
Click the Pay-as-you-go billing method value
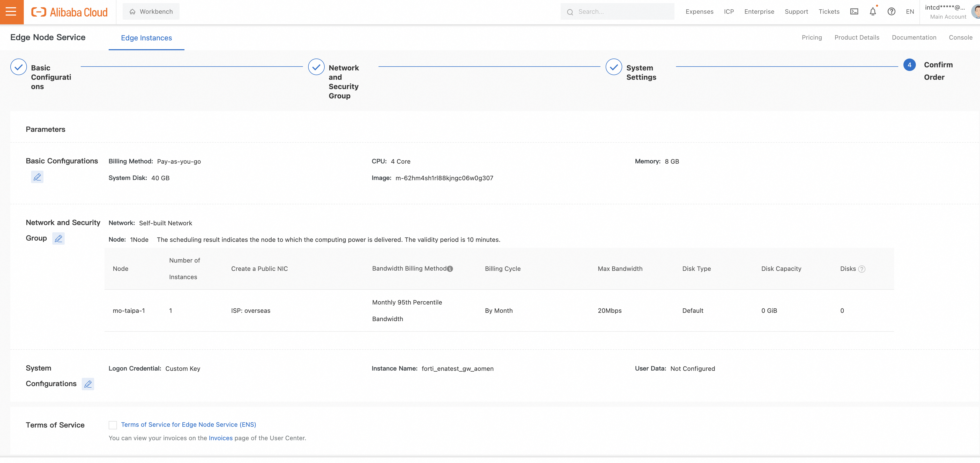pos(179,161)
